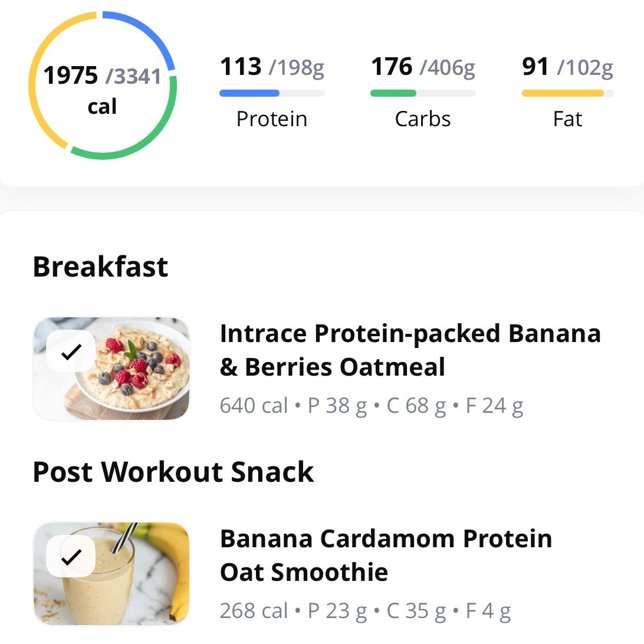Screen dimensions: 644x644
Task: Tap the Protein label under macros
Action: point(271,119)
